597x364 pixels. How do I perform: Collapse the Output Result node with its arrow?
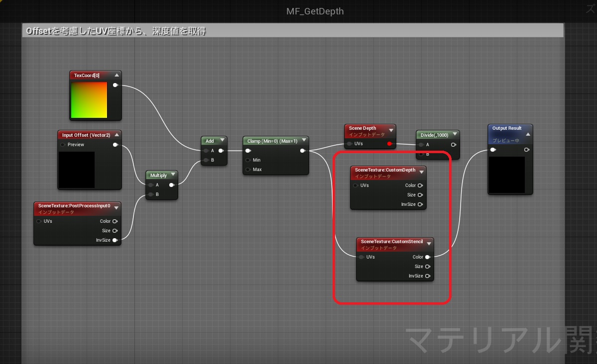[528, 134]
